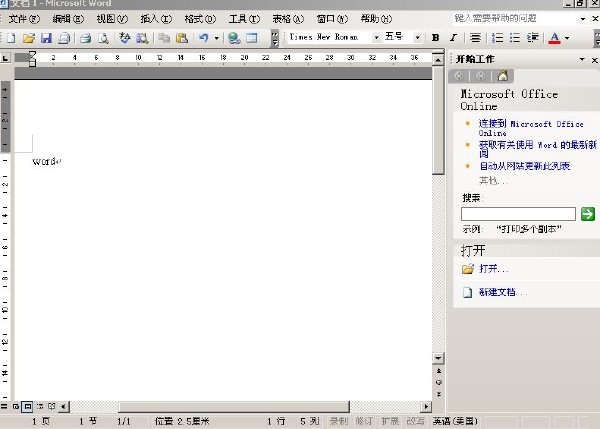This screenshot has width=600, height=429.
Task: Open the 编辑 menu
Action: pyautogui.click(x=68, y=19)
